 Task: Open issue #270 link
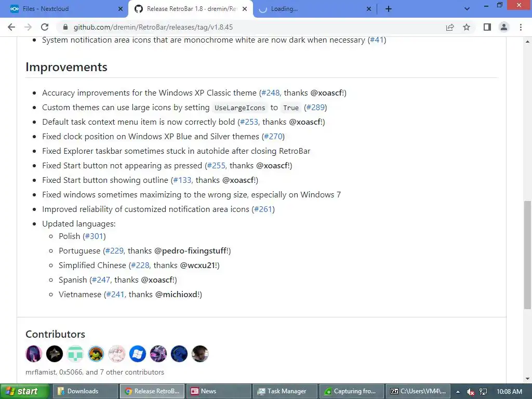pos(273,137)
